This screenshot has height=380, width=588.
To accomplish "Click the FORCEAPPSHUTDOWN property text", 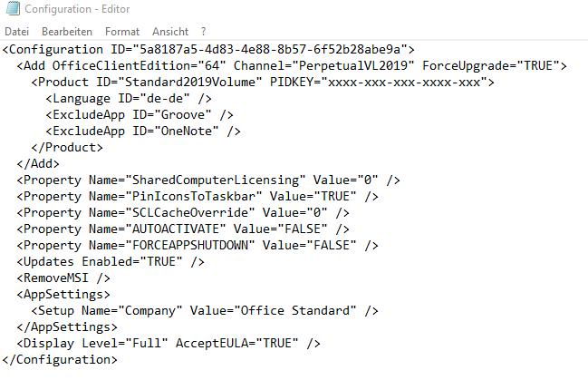I will tap(198, 246).
